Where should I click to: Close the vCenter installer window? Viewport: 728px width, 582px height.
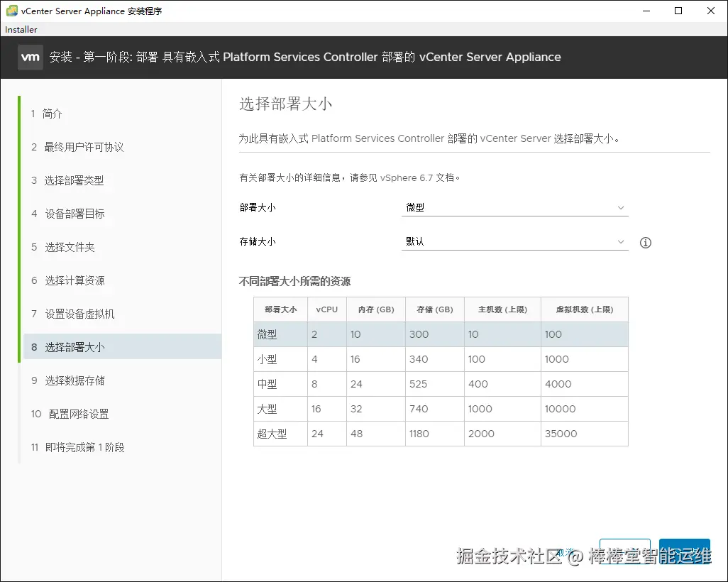(x=711, y=11)
